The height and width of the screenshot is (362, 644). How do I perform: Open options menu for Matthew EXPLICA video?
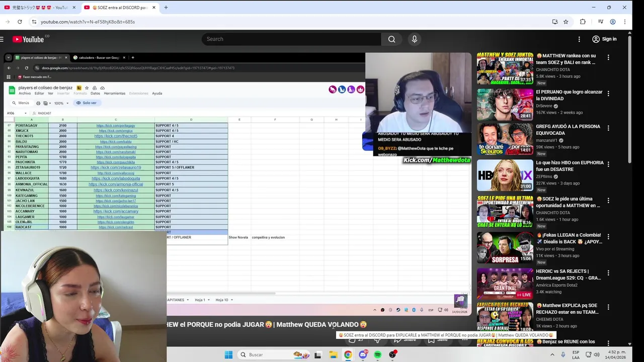point(608,307)
